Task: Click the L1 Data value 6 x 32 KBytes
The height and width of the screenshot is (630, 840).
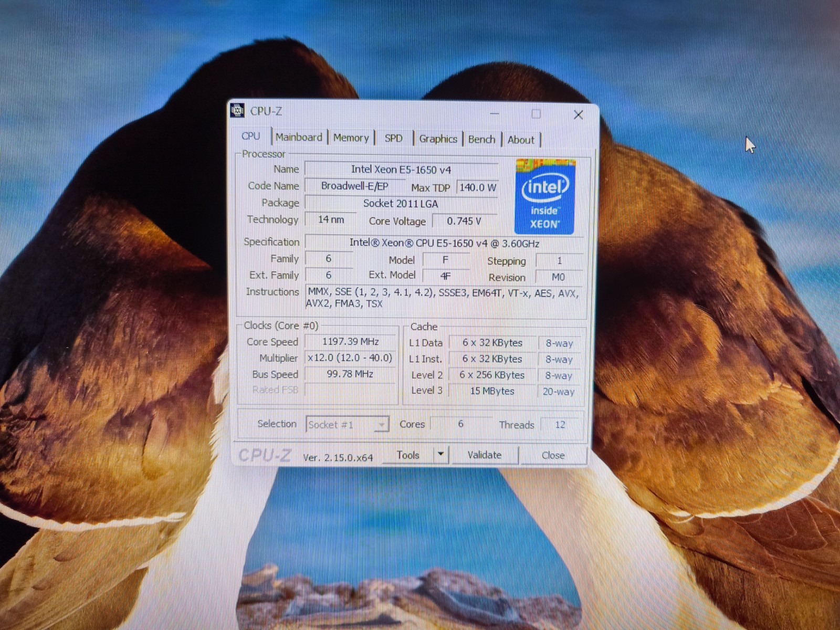Action: 492,343
